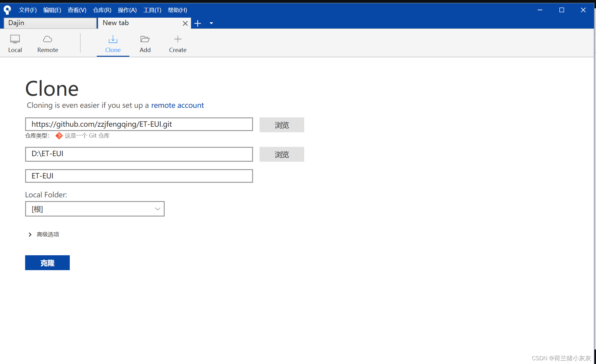Open the 工具(T) menu

tap(153, 9)
